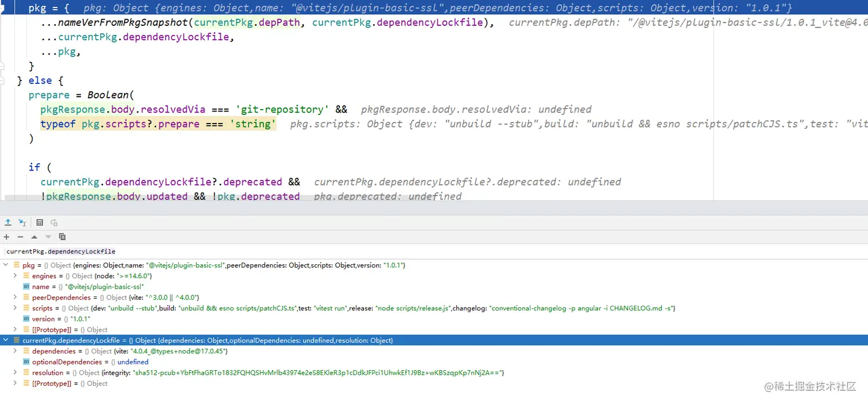Expand the engines object node
868x404 pixels.
pyautogui.click(x=15, y=276)
